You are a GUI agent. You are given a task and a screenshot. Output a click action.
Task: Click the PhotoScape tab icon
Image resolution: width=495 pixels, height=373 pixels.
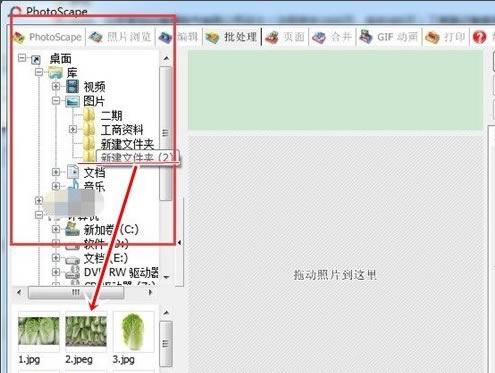pos(19,37)
